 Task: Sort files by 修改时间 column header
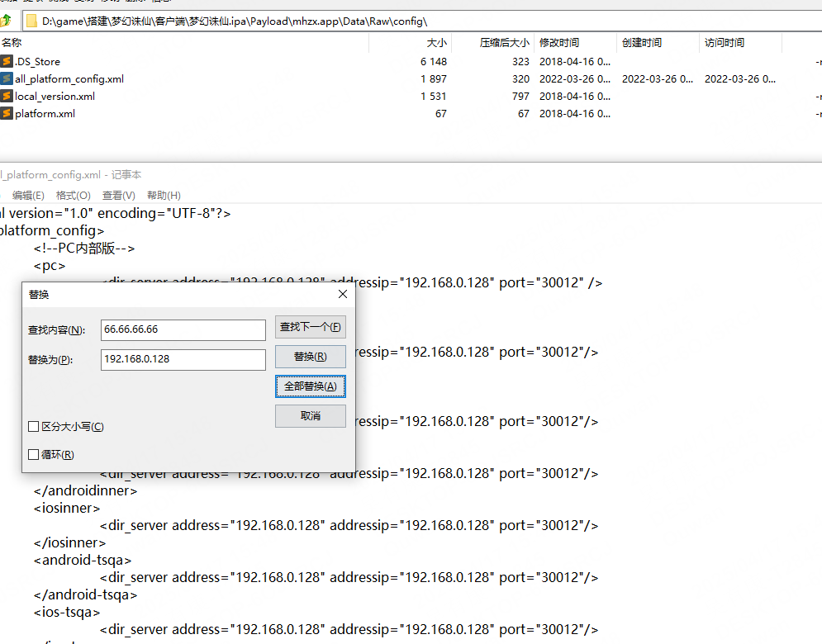pos(559,43)
